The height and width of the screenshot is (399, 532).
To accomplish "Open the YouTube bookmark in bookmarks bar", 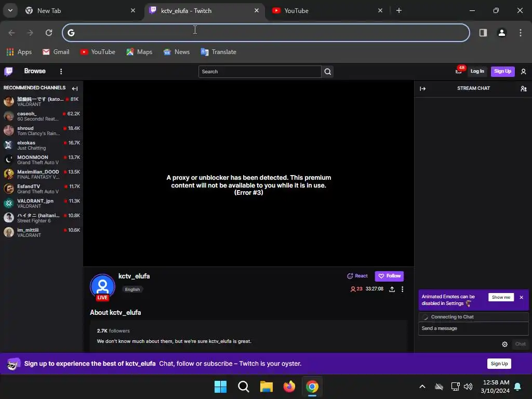I will (x=98, y=52).
